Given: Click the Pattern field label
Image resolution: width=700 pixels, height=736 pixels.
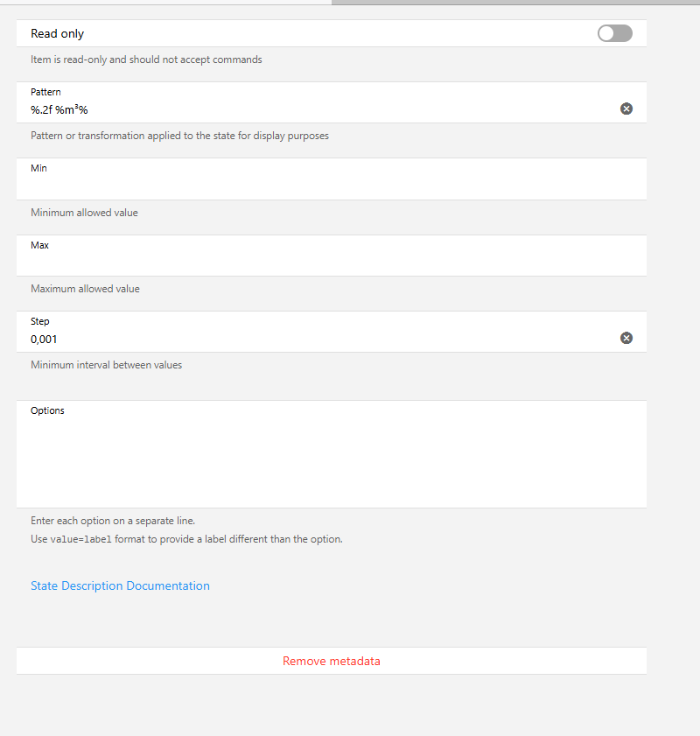Looking at the screenshot, I should tap(45, 92).
